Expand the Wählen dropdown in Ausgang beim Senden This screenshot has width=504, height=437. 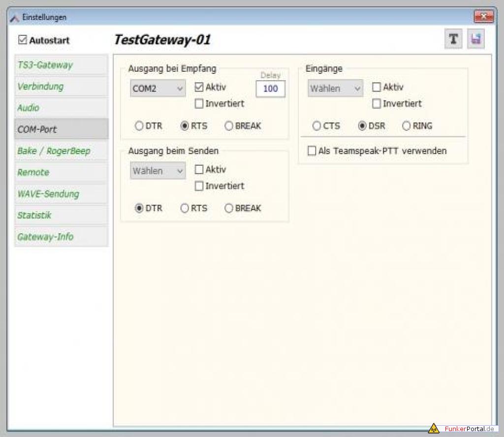point(157,171)
